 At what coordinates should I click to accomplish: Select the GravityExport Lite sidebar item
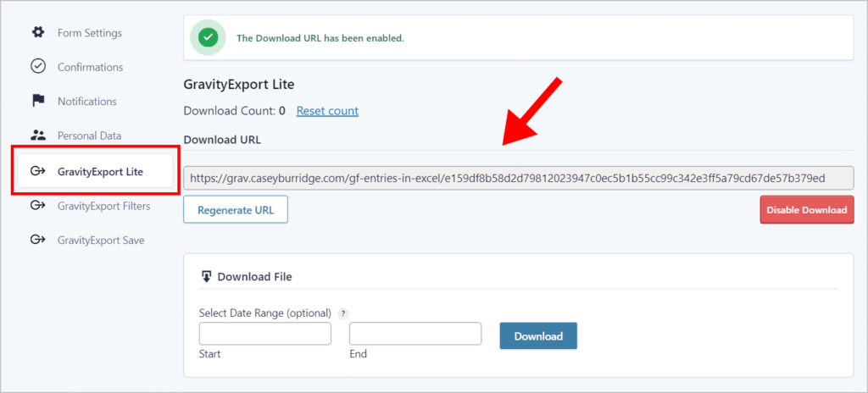click(95, 172)
